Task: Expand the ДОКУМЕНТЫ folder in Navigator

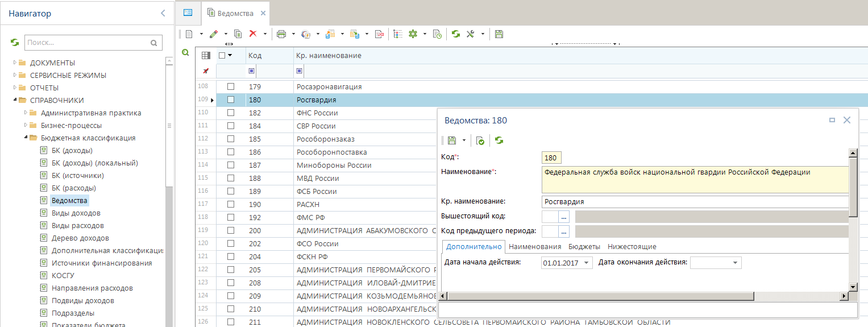Action: 15,63
